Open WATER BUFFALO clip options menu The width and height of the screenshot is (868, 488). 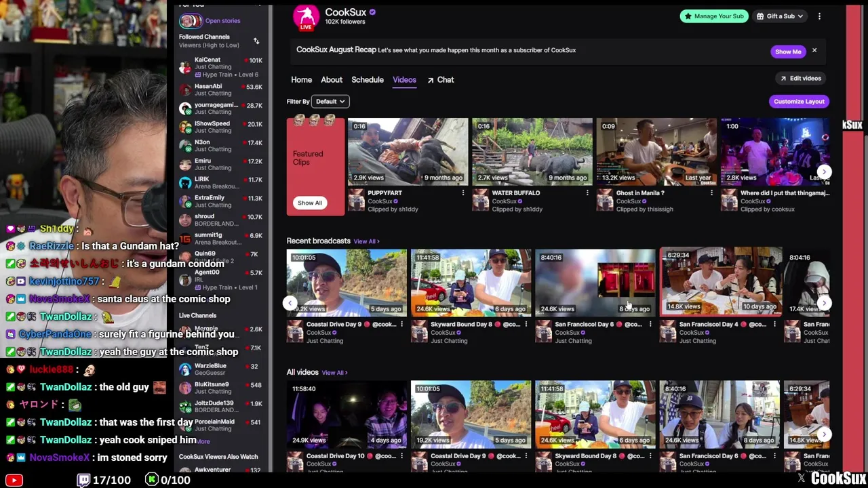tap(587, 193)
